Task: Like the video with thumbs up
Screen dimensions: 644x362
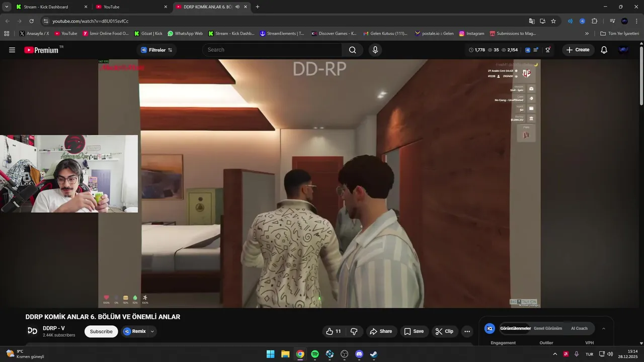Action: click(x=333, y=331)
